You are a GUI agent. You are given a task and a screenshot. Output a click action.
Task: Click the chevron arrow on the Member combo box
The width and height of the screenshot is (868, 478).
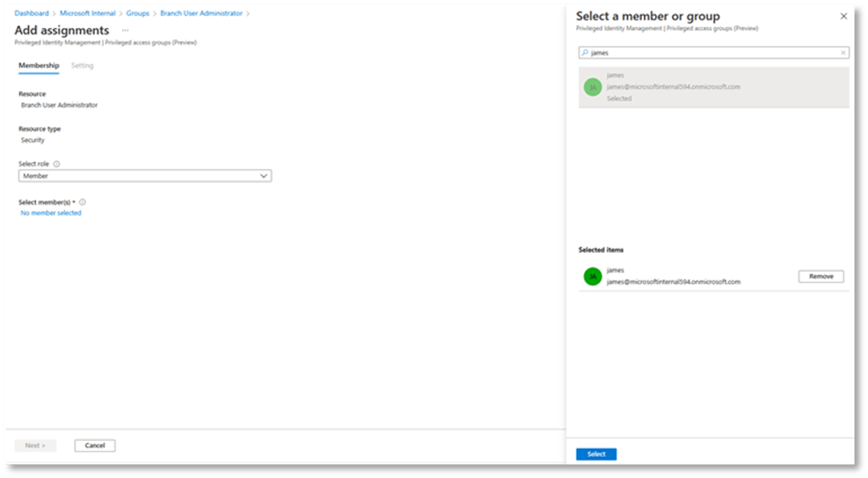[x=264, y=176]
